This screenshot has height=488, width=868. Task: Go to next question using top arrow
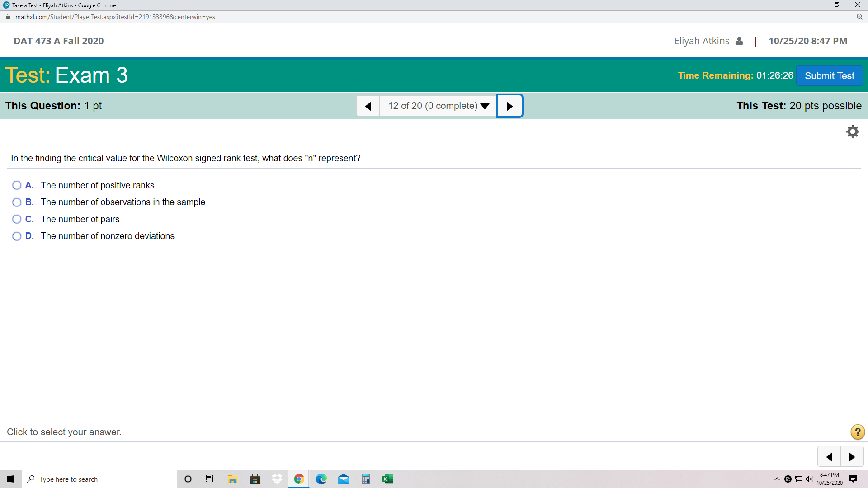click(509, 106)
